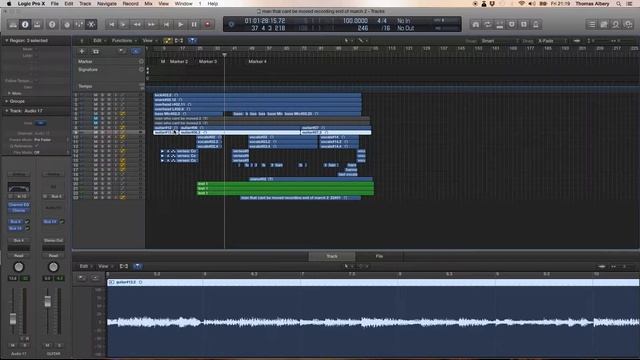The width and height of the screenshot is (640, 360).
Task: Pause playback with the Pause button
Action: click(x=194, y=24)
